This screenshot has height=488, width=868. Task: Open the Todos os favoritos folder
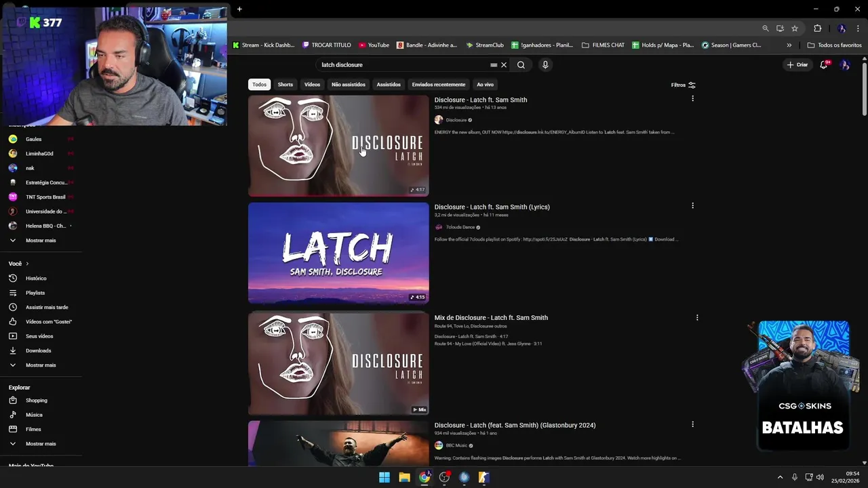tap(835, 45)
